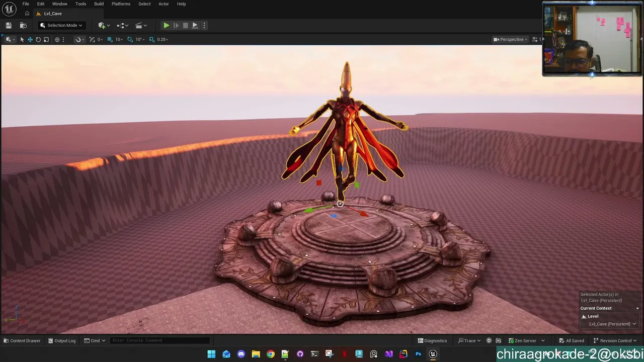Open the transform options three-dot menu
Image resolution: width=644 pixels, height=362 pixels.
(x=63, y=39)
